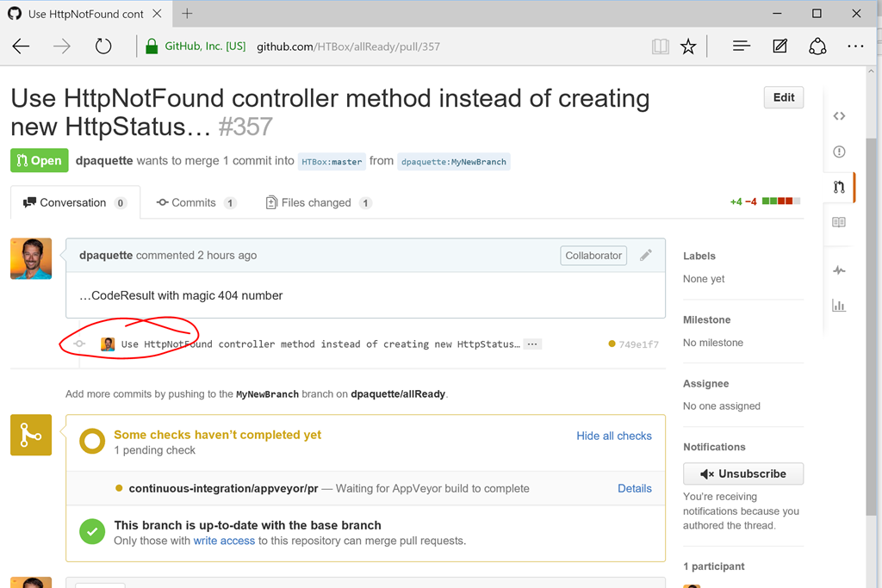
Task: Click the pending circle icon beside checks heading
Action: (92, 442)
